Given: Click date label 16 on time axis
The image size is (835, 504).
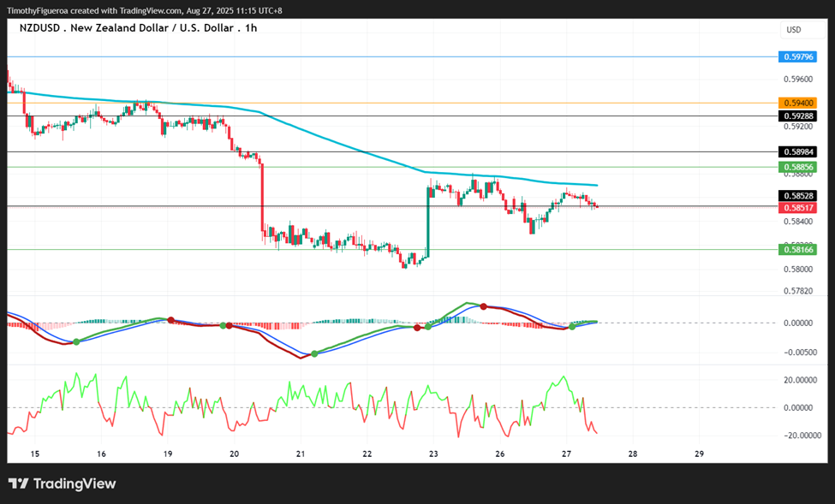Looking at the screenshot, I should 101,454.
